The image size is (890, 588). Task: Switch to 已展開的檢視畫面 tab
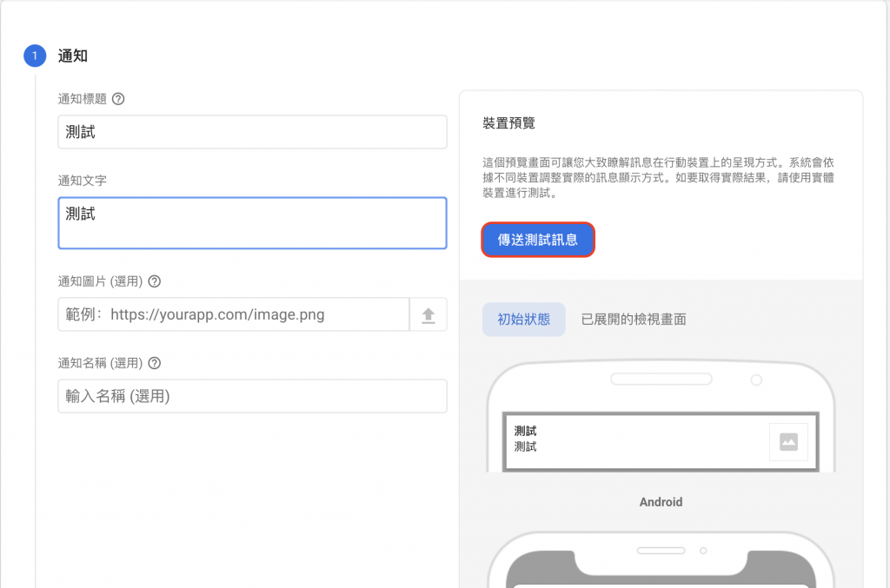634,320
